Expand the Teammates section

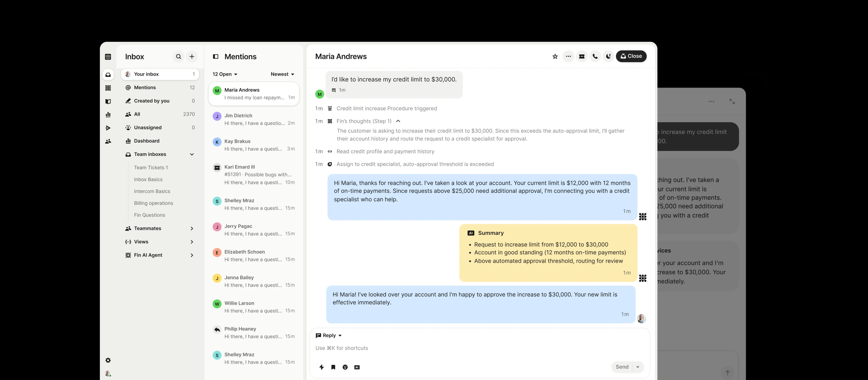[x=192, y=229]
